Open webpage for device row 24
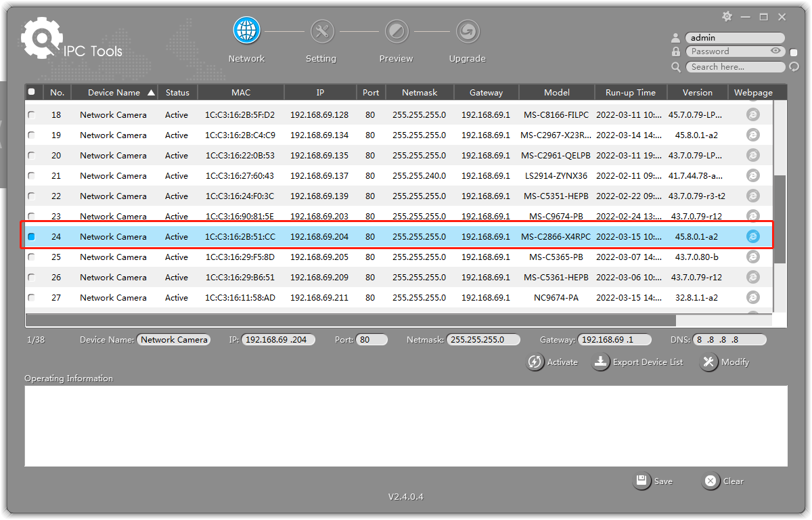The image size is (812, 520). pyautogui.click(x=752, y=236)
